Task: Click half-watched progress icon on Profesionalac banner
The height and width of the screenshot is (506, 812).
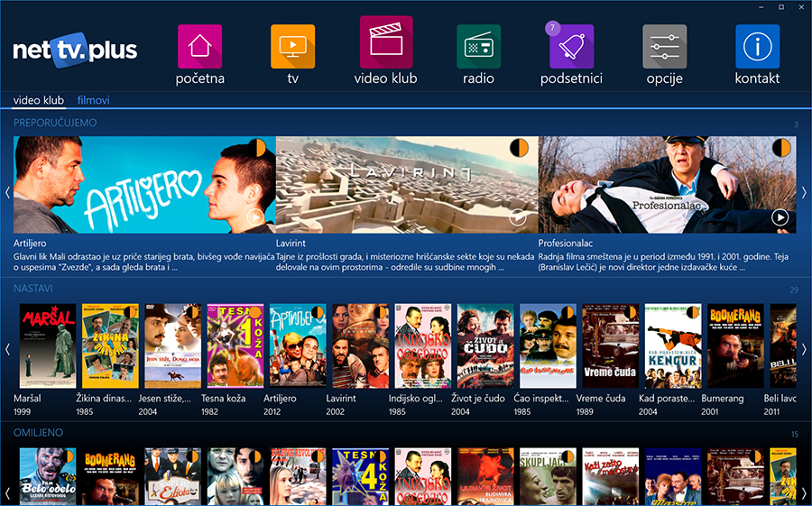Action: [782, 148]
